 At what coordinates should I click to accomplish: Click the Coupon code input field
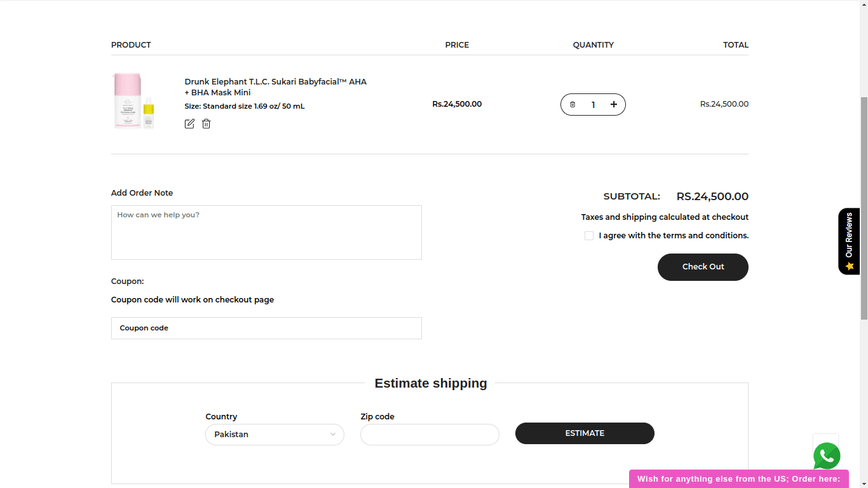click(x=266, y=329)
